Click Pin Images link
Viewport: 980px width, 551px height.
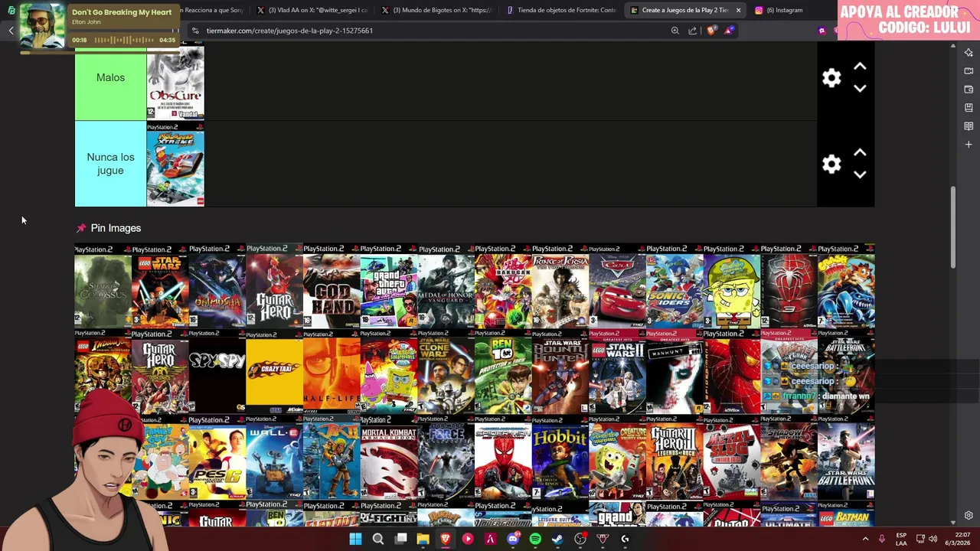(116, 228)
